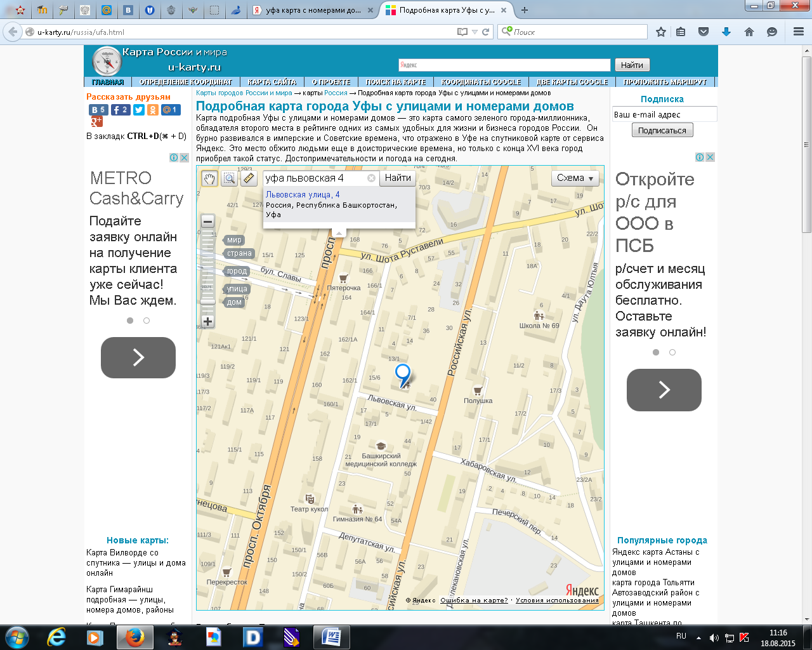Bookmark this page with the star icon
Image resolution: width=812 pixels, height=650 pixels.
(661, 32)
